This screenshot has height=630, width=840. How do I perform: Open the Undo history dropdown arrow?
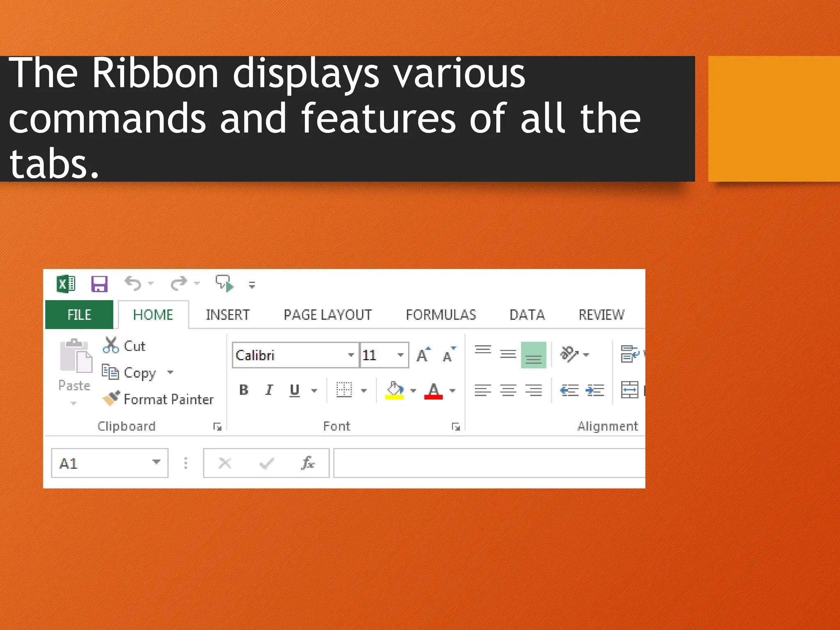click(151, 283)
